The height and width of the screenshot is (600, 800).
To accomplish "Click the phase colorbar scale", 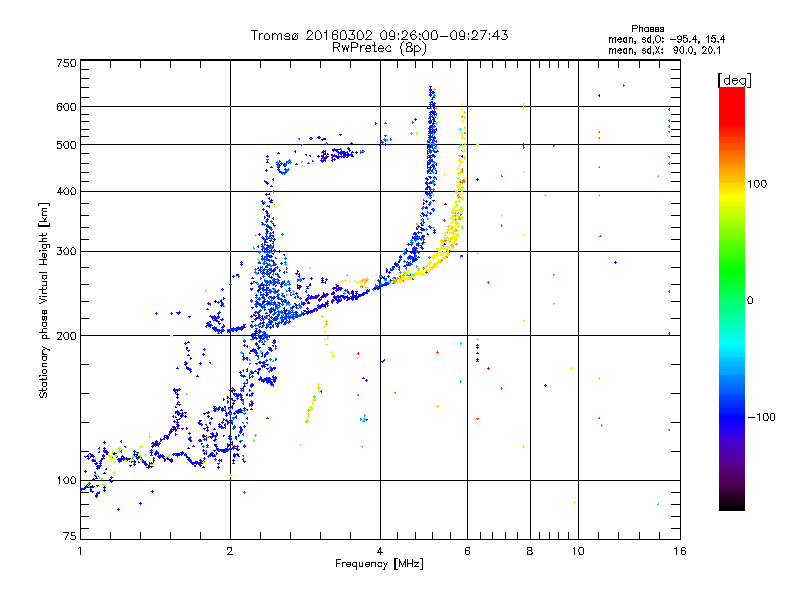I will point(732,298).
